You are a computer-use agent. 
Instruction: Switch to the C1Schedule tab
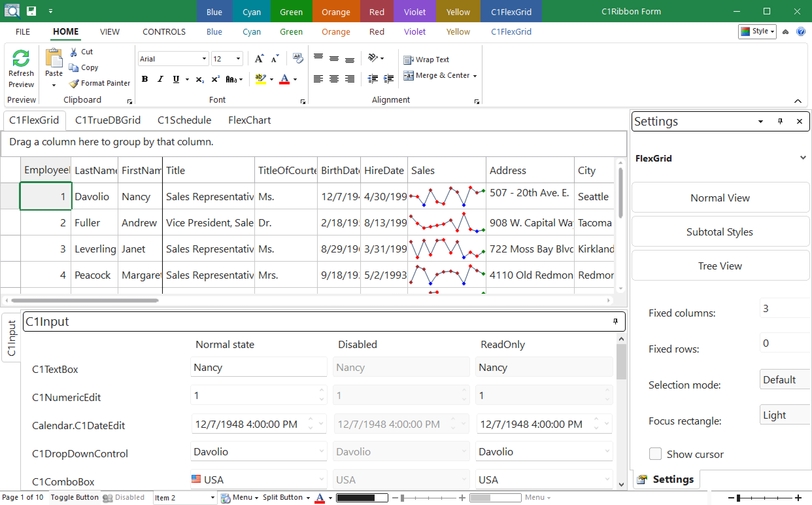coord(184,120)
